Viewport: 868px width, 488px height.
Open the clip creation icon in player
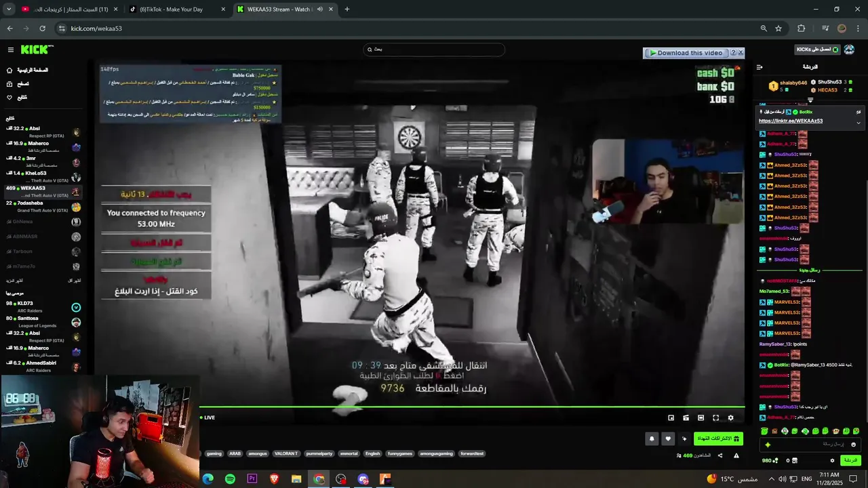686,418
